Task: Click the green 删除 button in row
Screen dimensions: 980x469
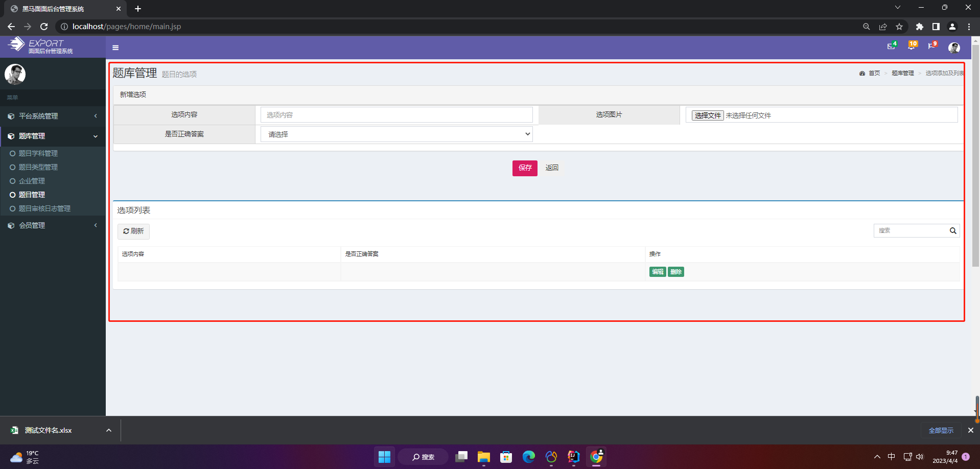Action: click(x=676, y=272)
